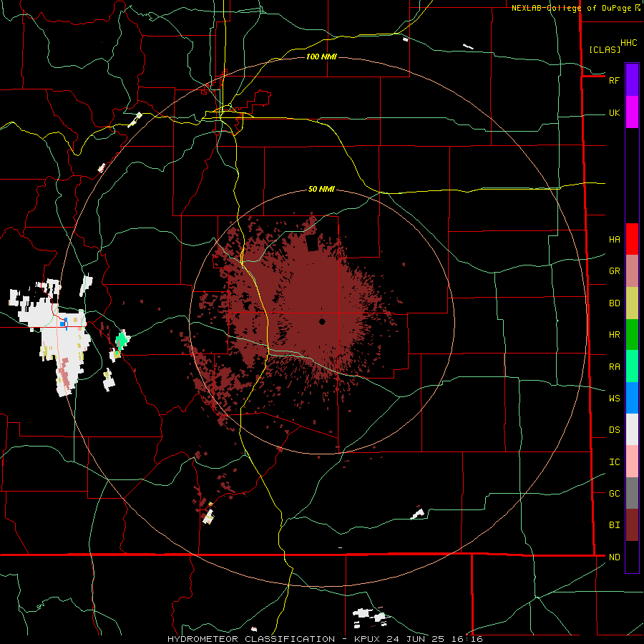The width and height of the screenshot is (644, 644).
Task: Click the DS legend label
Action: pos(614,430)
